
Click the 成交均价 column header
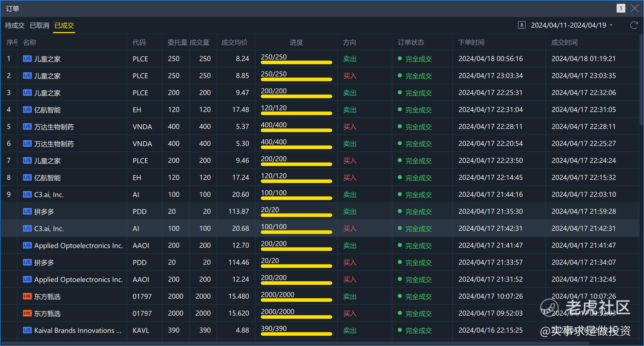pyautogui.click(x=234, y=42)
